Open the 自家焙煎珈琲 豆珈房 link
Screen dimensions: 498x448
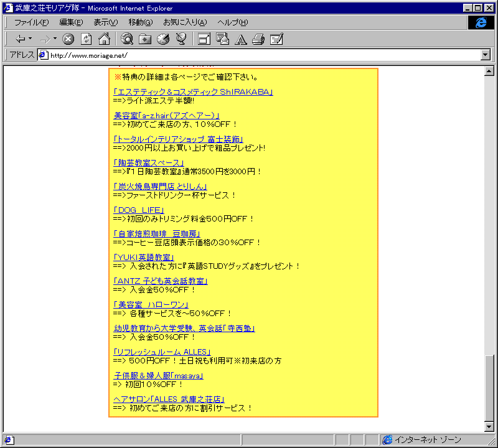coord(157,234)
